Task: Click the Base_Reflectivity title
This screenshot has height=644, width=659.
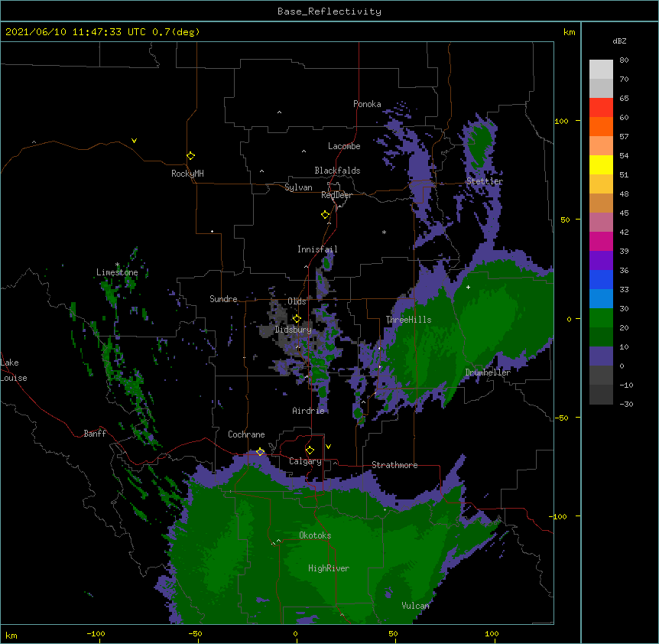Action: pyautogui.click(x=329, y=11)
